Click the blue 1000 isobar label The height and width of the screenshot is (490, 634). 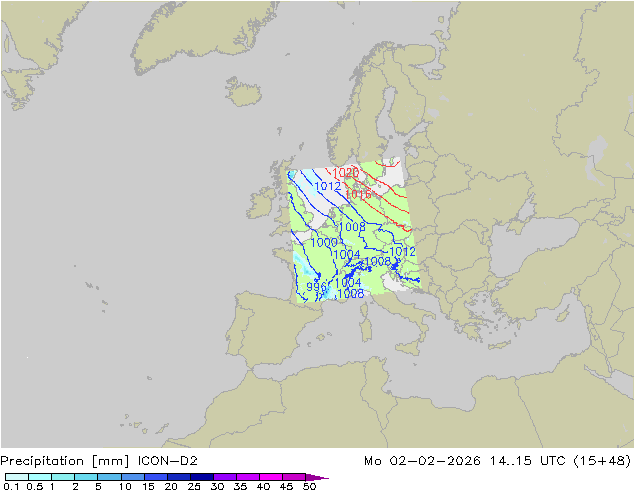[x=324, y=243]
